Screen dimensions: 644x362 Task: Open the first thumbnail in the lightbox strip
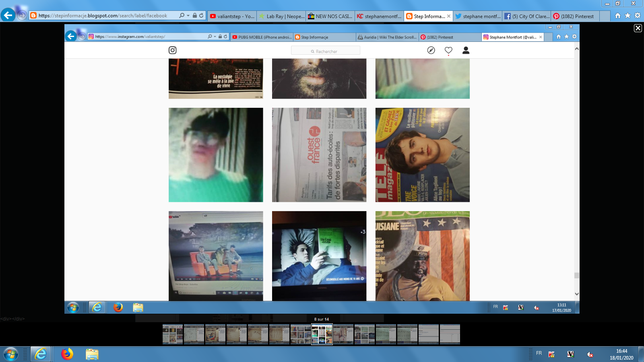point(173,334)
